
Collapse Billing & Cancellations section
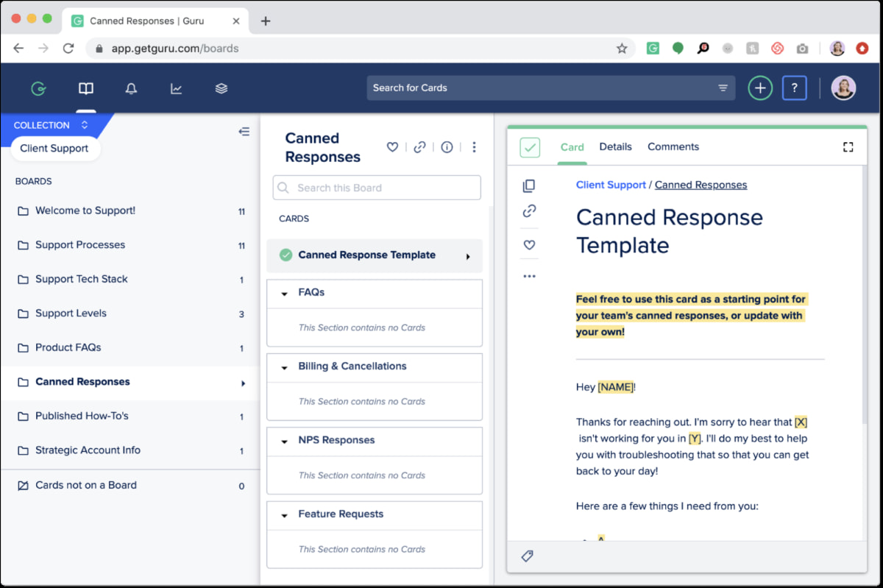285,367
